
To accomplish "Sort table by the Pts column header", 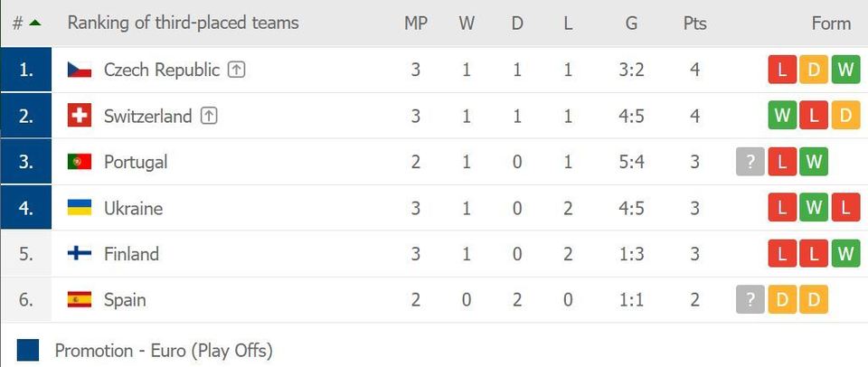I will click(694, 24).
